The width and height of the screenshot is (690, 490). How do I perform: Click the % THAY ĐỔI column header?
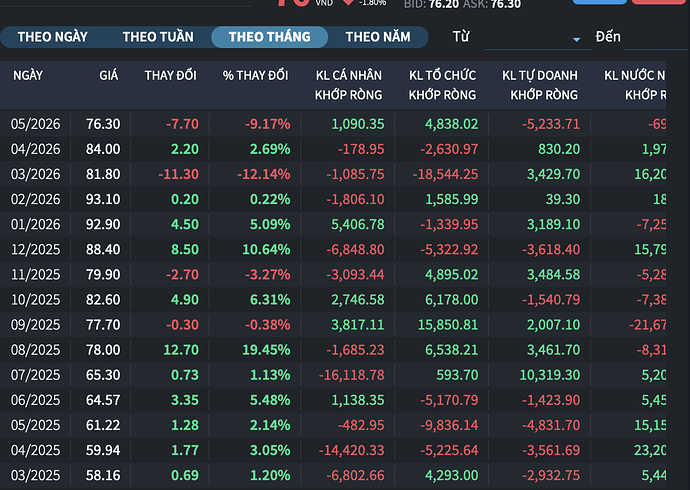255,76
